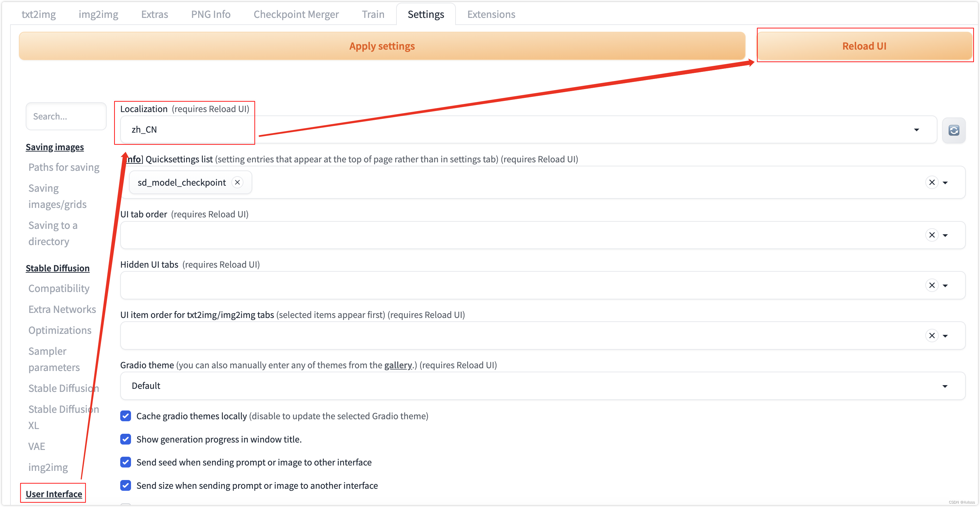Click the Reload UI button
The width and height of the screenshot is (980, 507).
pos(864,46)
